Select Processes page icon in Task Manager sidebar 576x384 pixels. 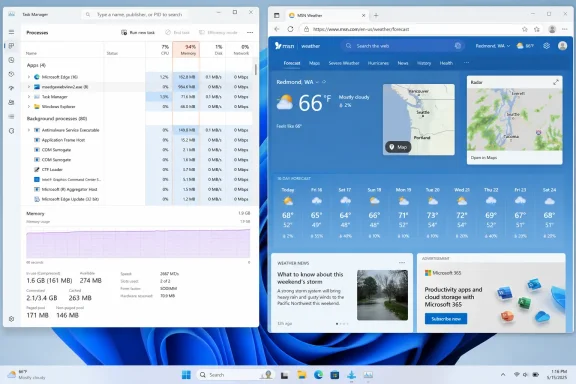(11, 46)
